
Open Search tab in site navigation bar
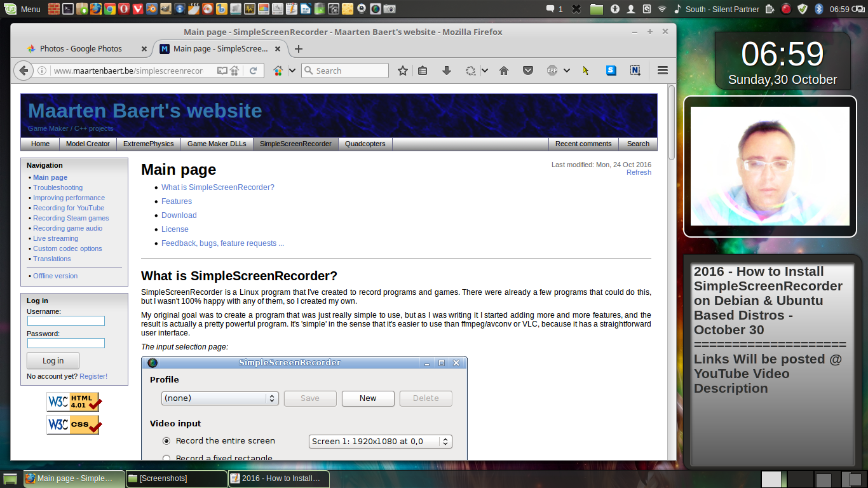tap(638, 144)
